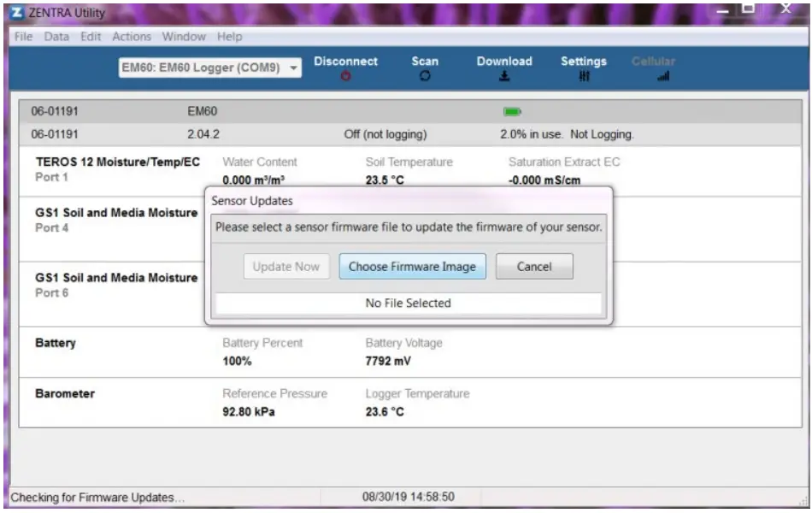812x513 pixels.
Task: Select the Scan icon
Action: pos(425,68)
